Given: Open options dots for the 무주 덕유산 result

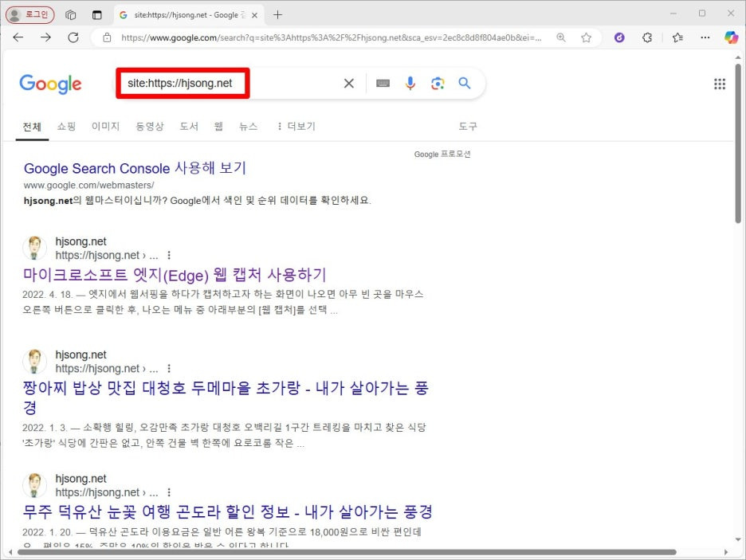Looking at the screenshot, I should tap(169, 492).
